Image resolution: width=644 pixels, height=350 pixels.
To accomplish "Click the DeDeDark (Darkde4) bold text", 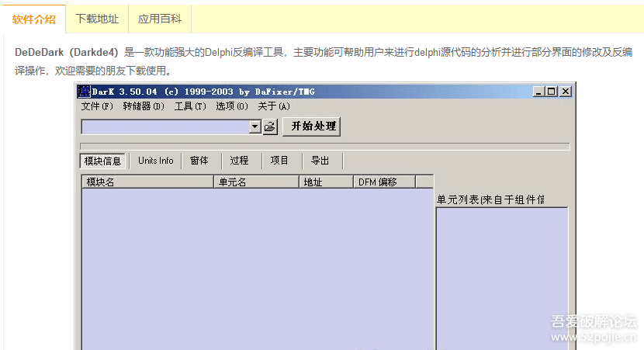I will 67,53.
